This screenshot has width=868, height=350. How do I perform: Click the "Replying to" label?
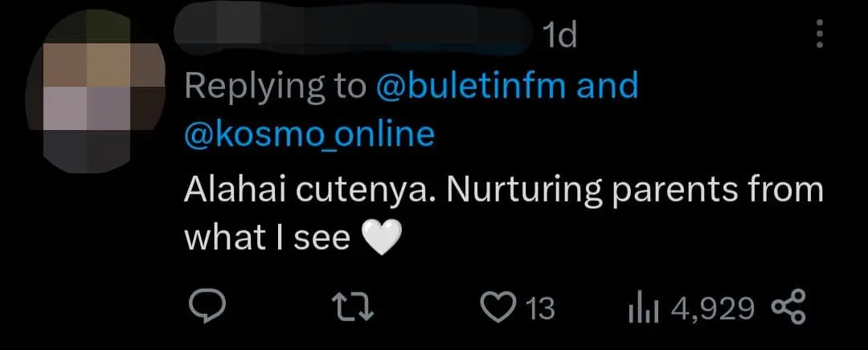[275, 87]
